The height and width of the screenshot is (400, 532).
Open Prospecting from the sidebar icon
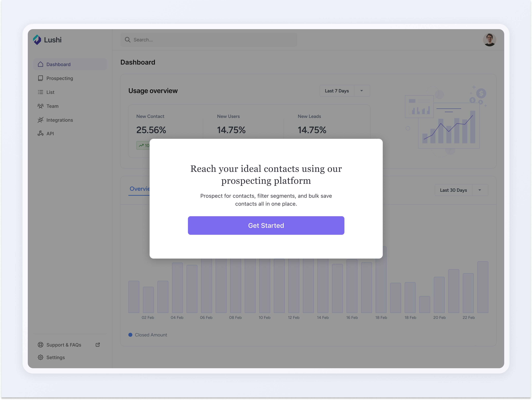pyautogui.click(x=40, y=78)
